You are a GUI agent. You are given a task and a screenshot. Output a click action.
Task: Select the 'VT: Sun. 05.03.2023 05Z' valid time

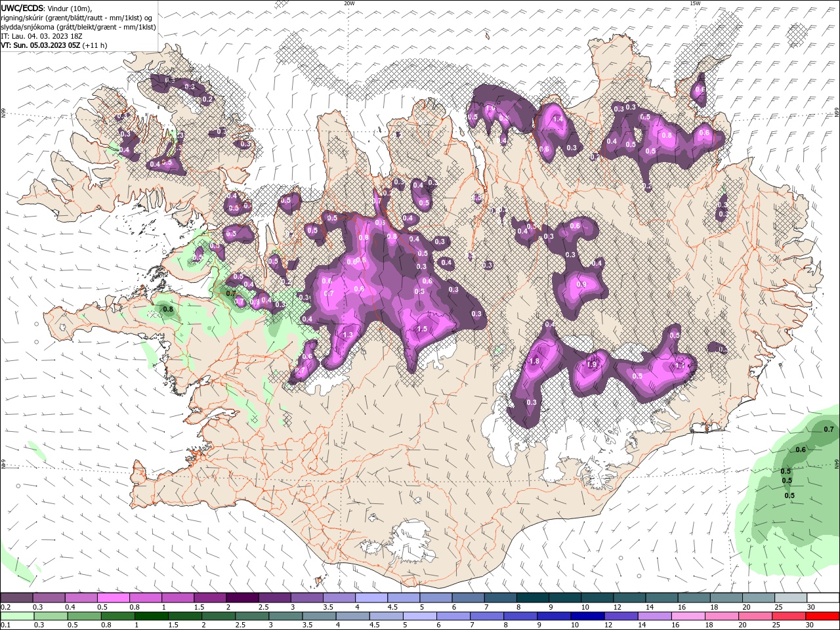click(x=41, y=45)
